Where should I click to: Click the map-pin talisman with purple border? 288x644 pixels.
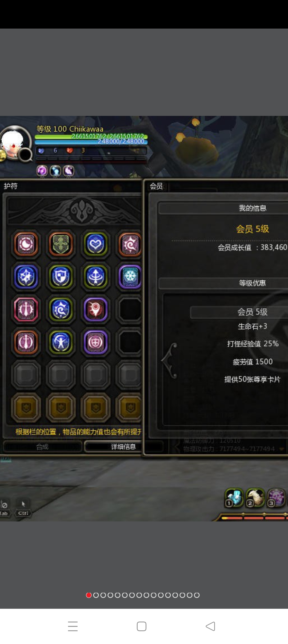click(95, 309)
